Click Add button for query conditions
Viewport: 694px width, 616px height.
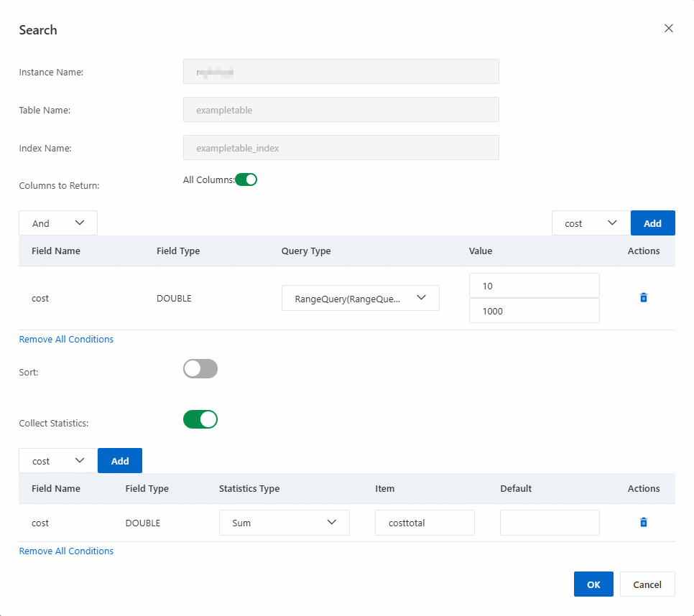652,223
